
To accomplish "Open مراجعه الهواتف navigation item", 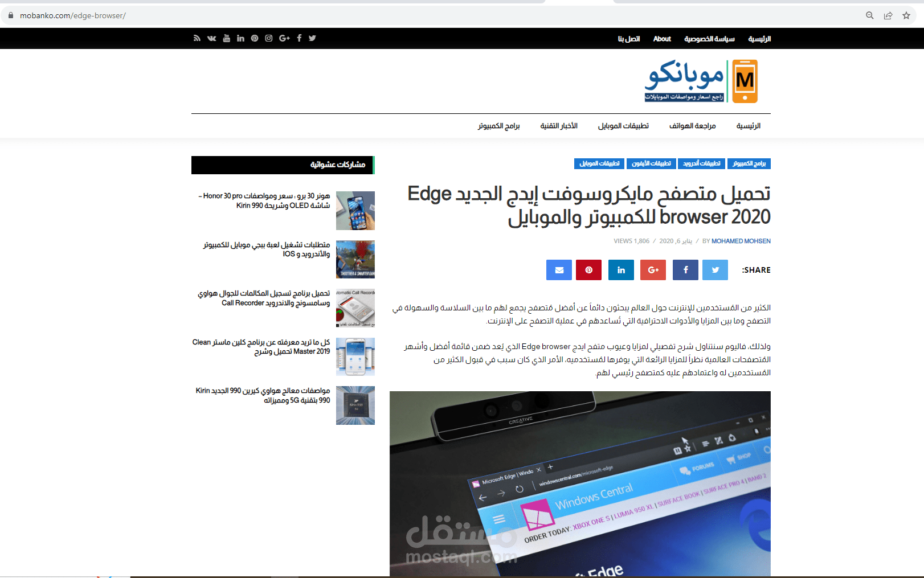I will tap(693, 126).
